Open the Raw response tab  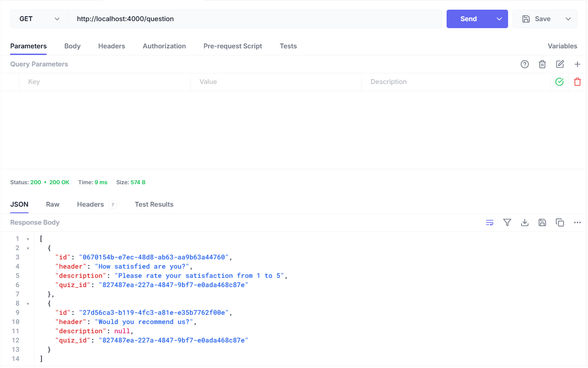(x=53, y=204)
